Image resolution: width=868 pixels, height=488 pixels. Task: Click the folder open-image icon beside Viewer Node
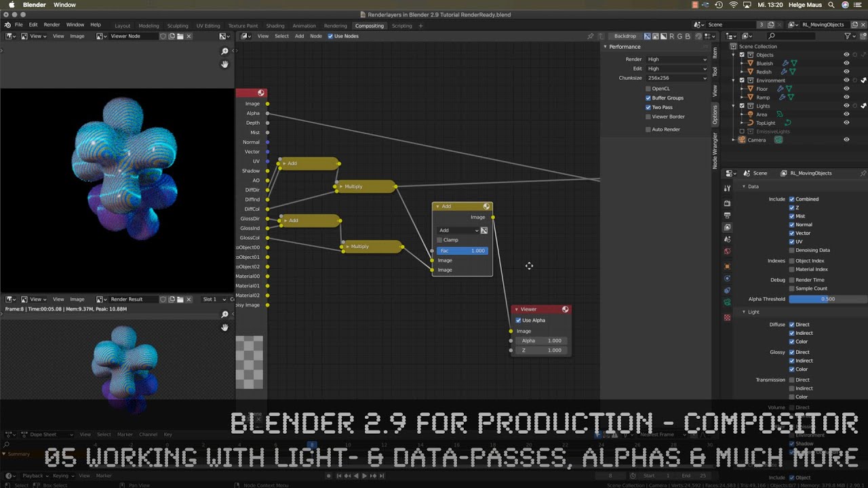(x=180, y=36)
